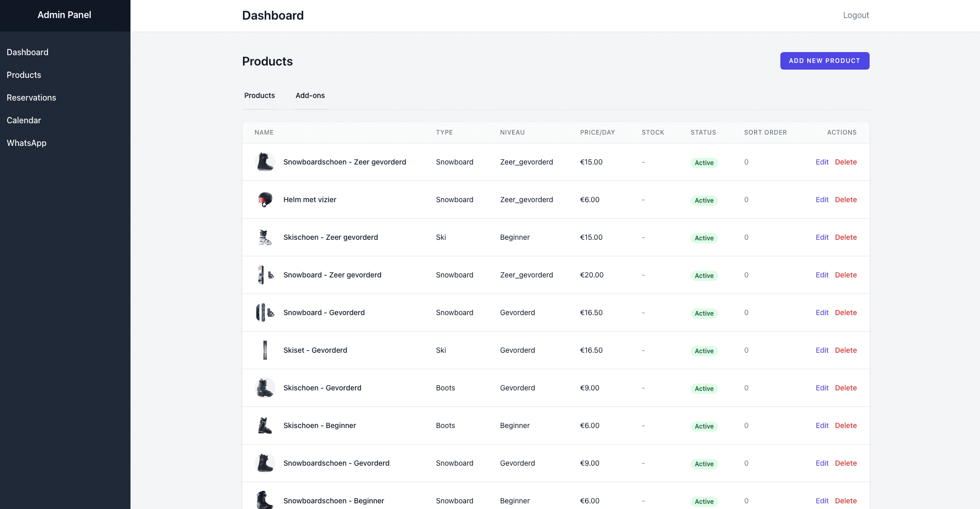Select the Skischoen - Gevorderd boot thumbnail
This screenshot has height=509, width=980.
click(x=265, y=388)
